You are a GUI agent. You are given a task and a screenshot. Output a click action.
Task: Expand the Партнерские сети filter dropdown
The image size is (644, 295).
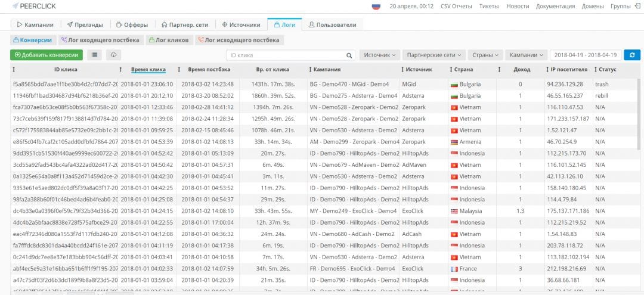[434, 55]
